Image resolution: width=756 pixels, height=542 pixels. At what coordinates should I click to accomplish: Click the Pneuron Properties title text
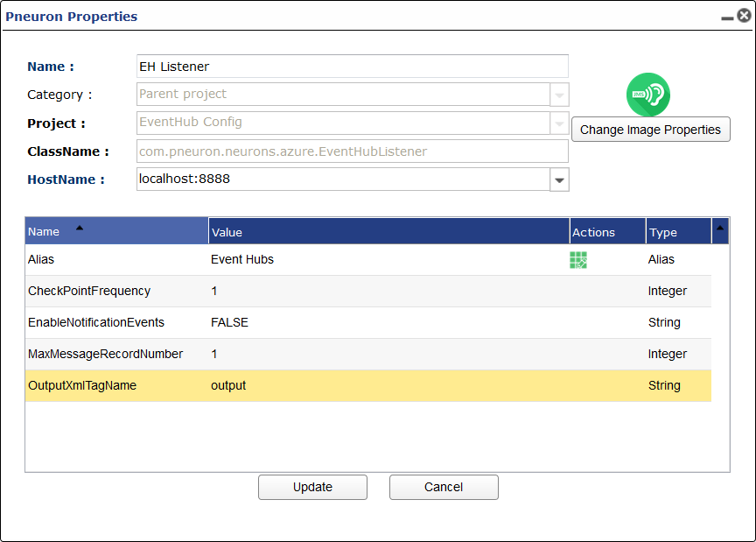click(72, 17)
